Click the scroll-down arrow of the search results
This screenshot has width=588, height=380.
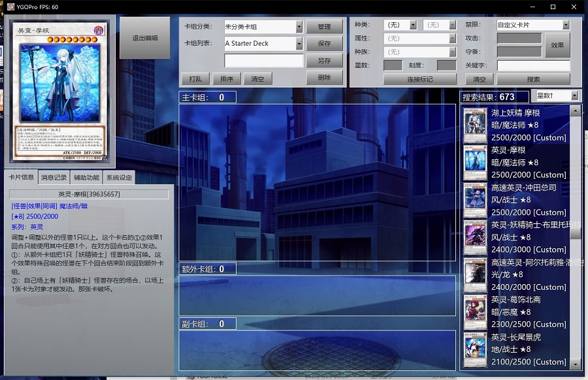pos(576,364)
